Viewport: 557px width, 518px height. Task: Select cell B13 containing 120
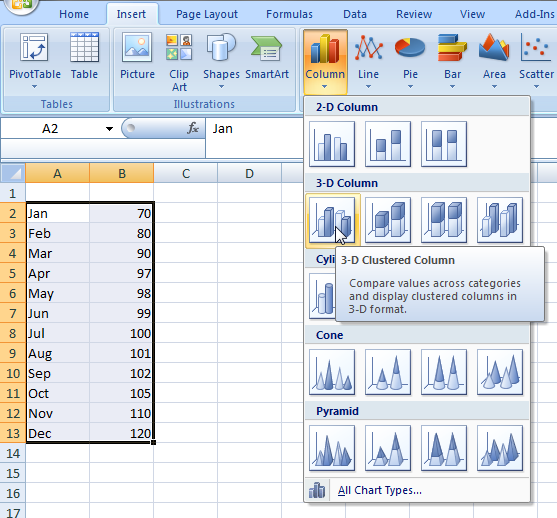pyautogui.click(x=121, y=433)
